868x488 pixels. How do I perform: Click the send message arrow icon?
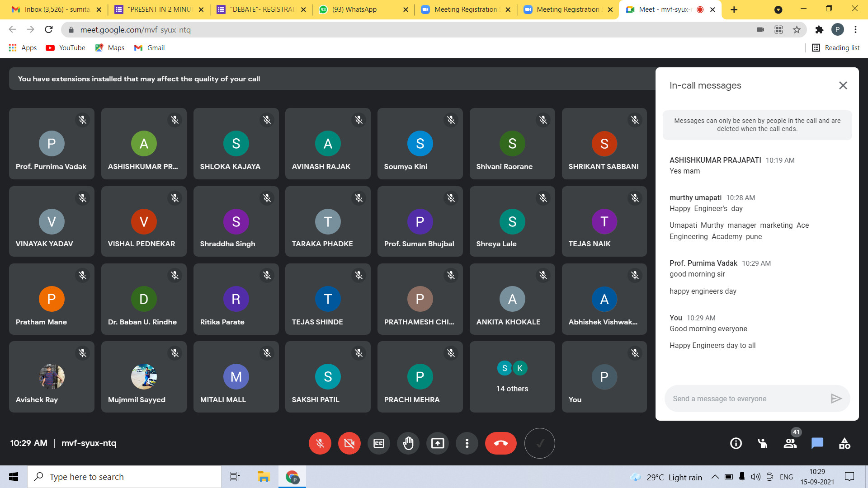[x=836, y=399]
